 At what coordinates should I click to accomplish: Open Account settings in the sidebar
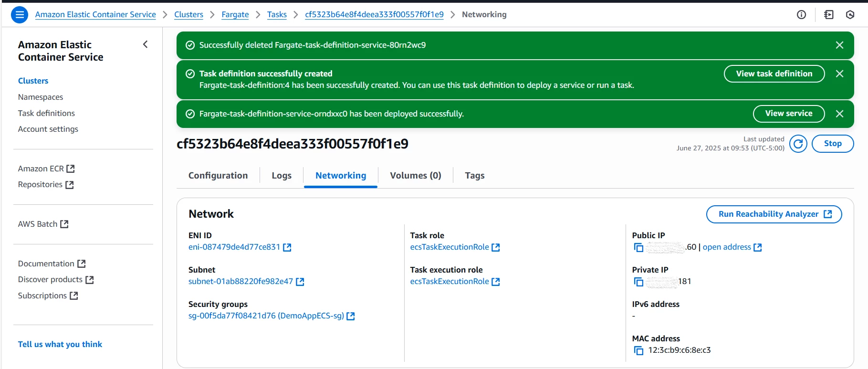coord(48,129)
